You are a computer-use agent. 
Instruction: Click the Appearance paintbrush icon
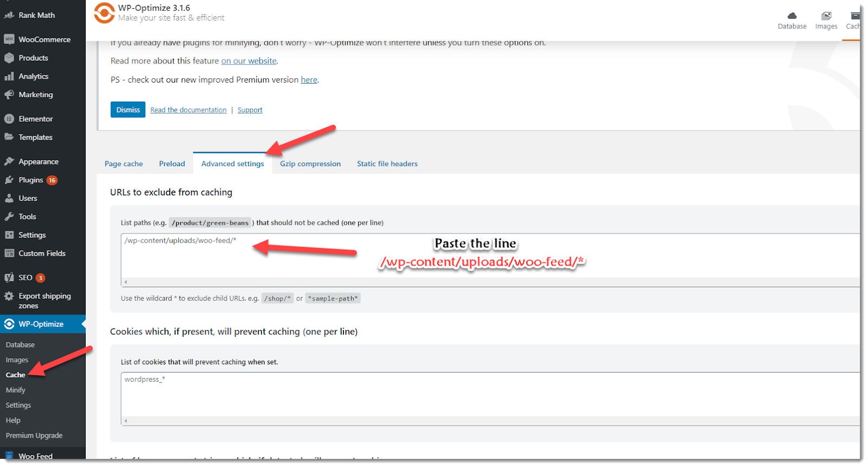point(9,161)
